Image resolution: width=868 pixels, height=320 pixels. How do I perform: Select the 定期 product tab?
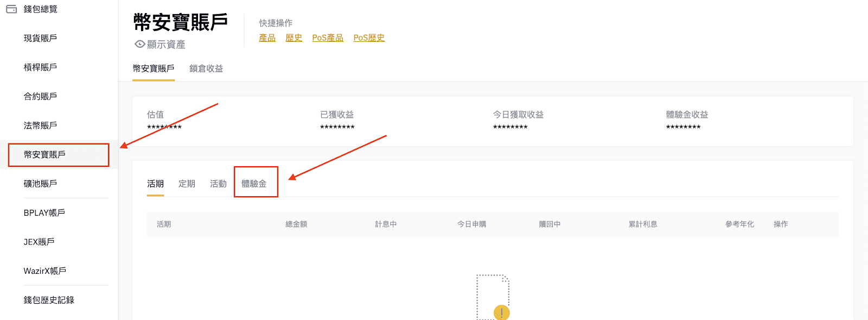tap(187, 184)
